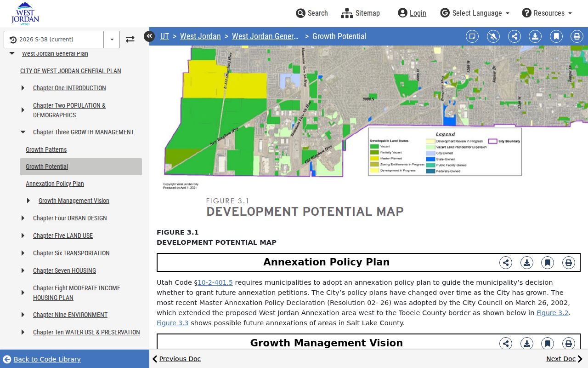Bookmark the Annexation Policy Plan section

[x=548, y=263]
